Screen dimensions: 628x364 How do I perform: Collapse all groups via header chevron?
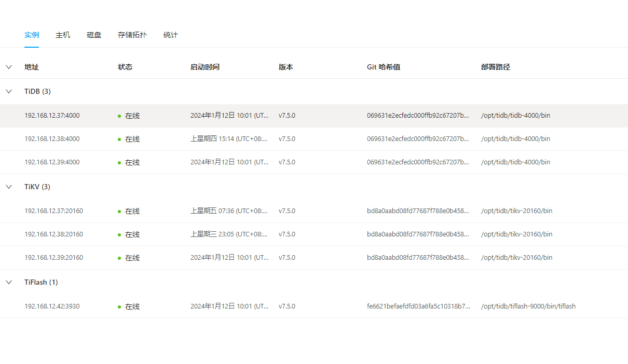9,67
